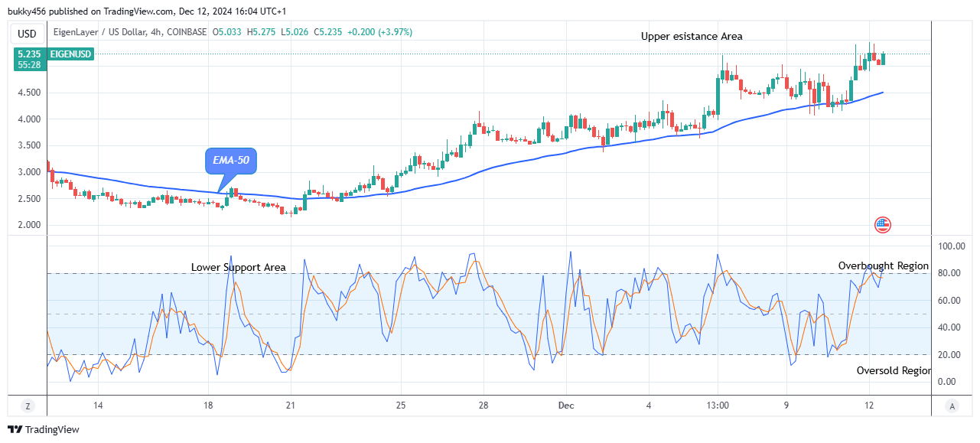
Task: Click the EMA-50 callout label
Action: [232, 161]
